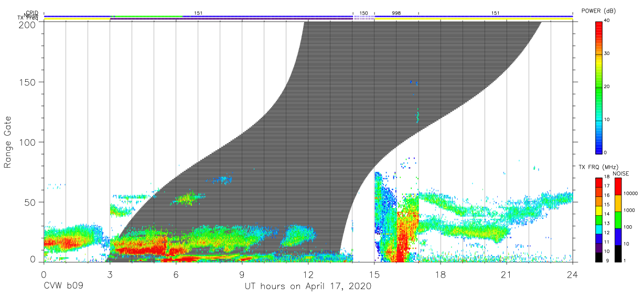Click the 18 tick on TX FRQ scale
Screen dimensions: 644x297
pyautogui.click(x=607, y=178)
